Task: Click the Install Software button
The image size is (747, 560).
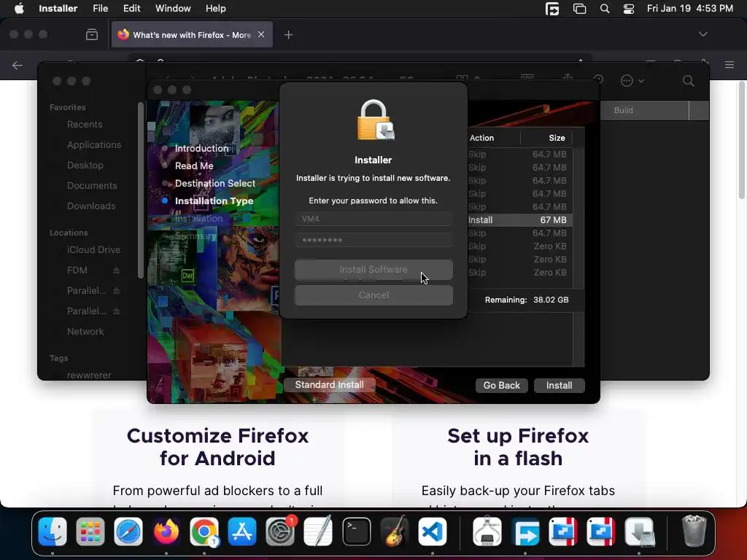Action: (373, 270)
